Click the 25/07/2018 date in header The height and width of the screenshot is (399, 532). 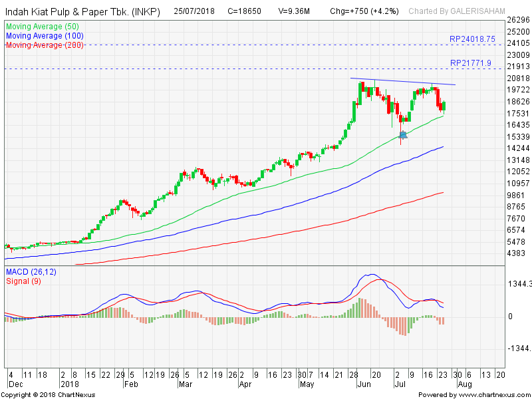196,11
